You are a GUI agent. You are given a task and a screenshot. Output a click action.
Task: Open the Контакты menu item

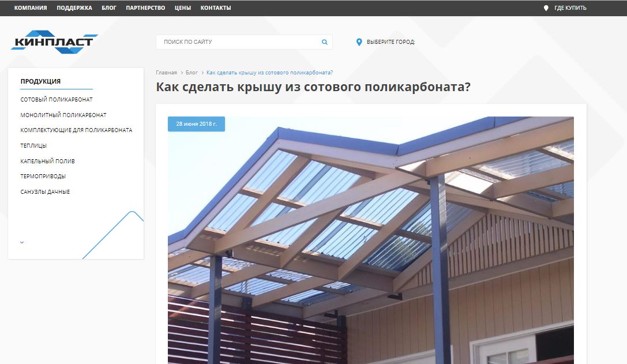tap(216, 8)
